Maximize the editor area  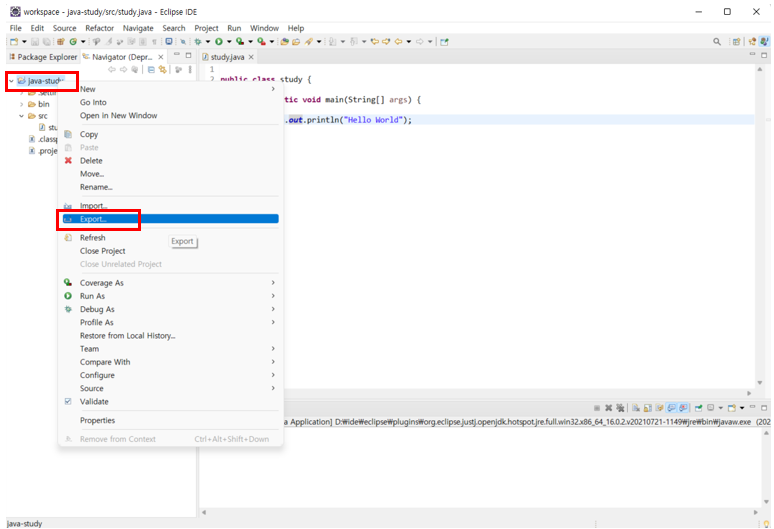pyautogui.click(x=764, y=55)
